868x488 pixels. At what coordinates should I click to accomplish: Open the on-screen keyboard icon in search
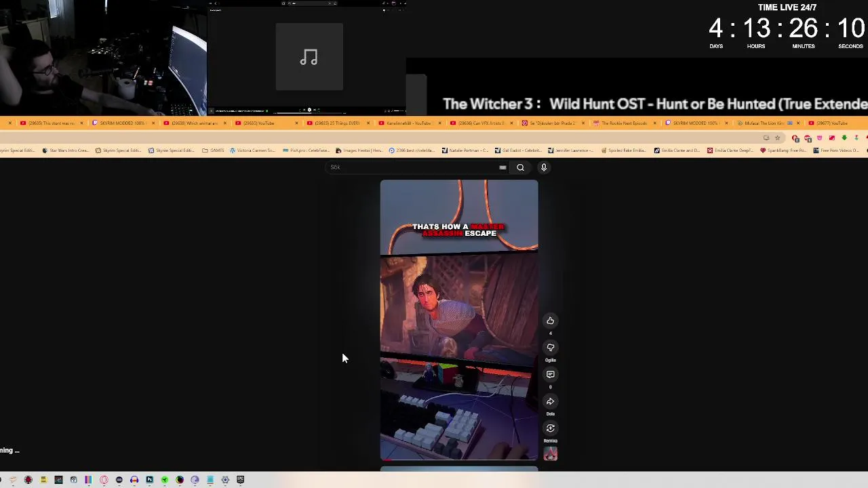pyautogui.click(x=502, y=167)
